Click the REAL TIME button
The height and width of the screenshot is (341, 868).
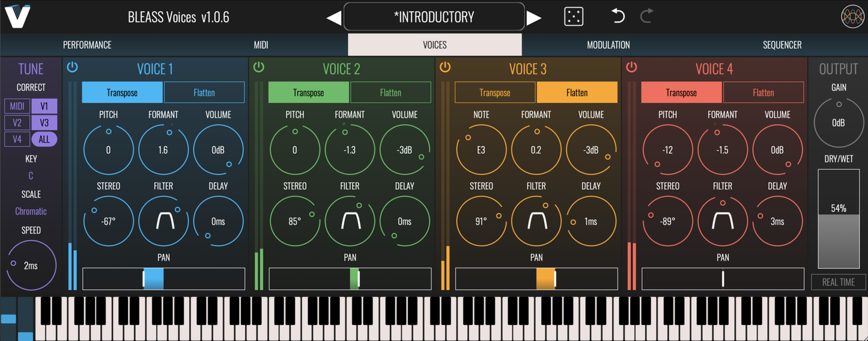point(839,282)
